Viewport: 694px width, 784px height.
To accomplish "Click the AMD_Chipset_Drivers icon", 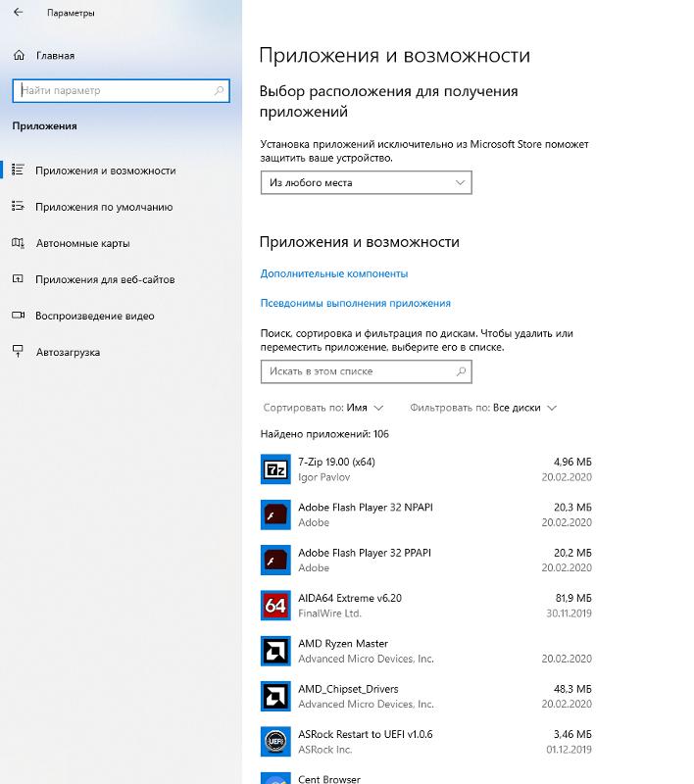I will click(x=275, y=696).
